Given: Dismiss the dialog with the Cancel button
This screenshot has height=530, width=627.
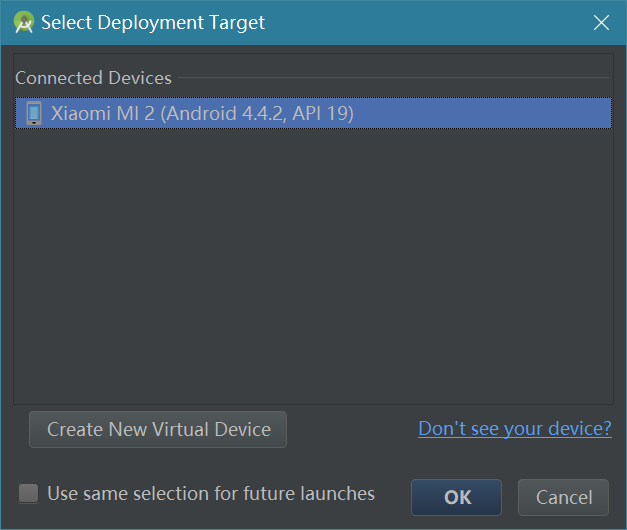Looking at the screenshot, I should tap(563, 497).
